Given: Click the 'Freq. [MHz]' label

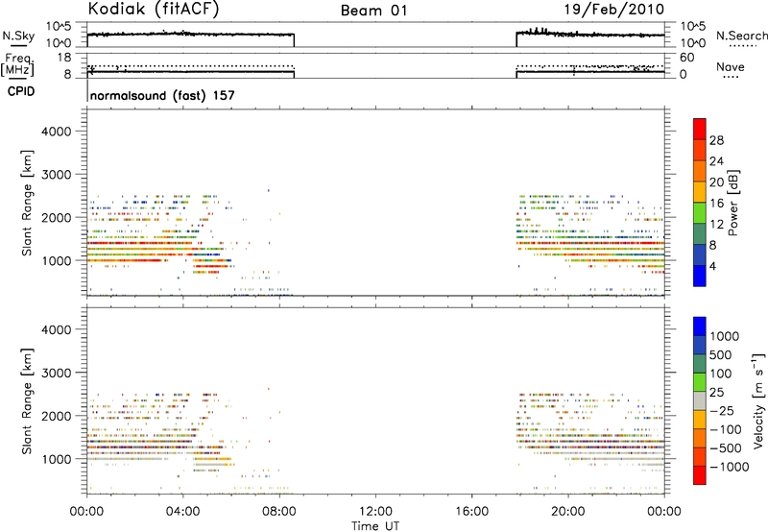Looking at the screenshot, I should click(18, 65).
